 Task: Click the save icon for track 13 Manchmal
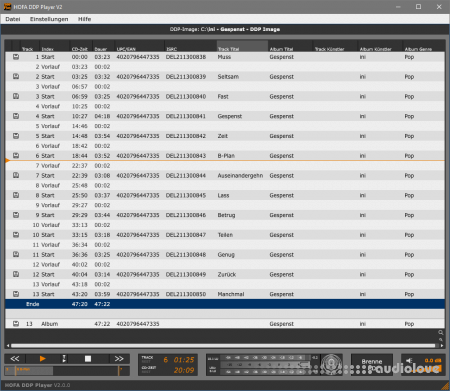click(16, 294)
